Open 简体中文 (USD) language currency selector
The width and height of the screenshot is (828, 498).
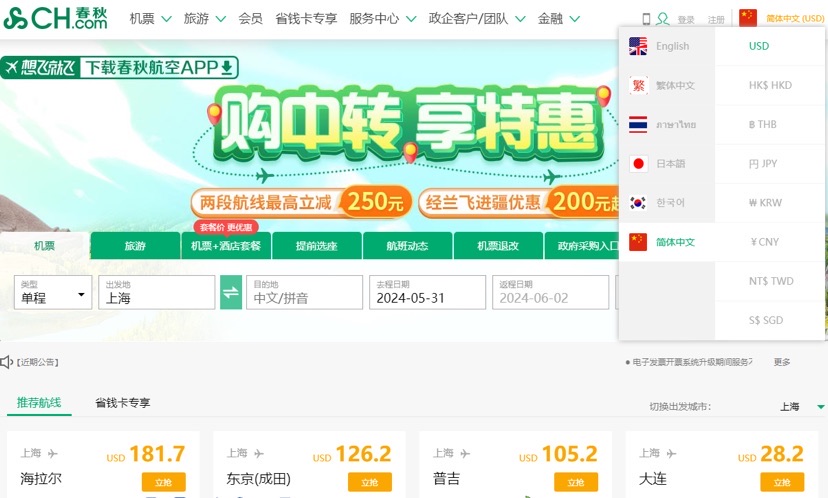(x=795, y=18)
